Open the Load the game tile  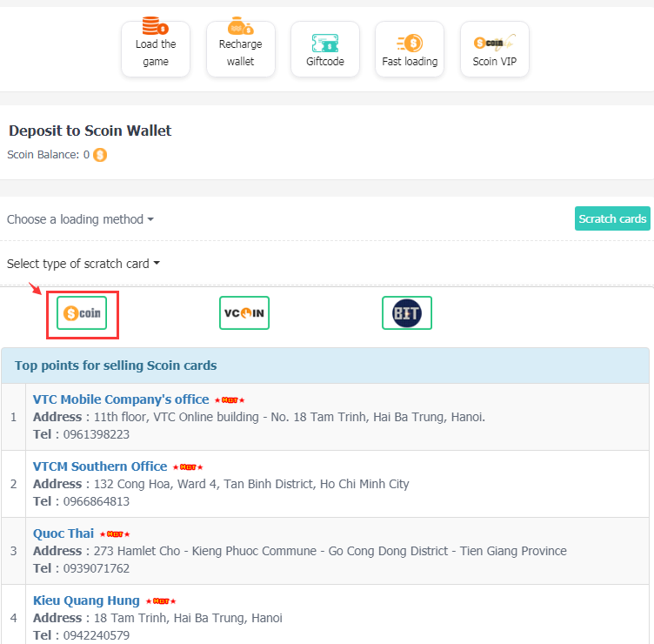point(156,49)
